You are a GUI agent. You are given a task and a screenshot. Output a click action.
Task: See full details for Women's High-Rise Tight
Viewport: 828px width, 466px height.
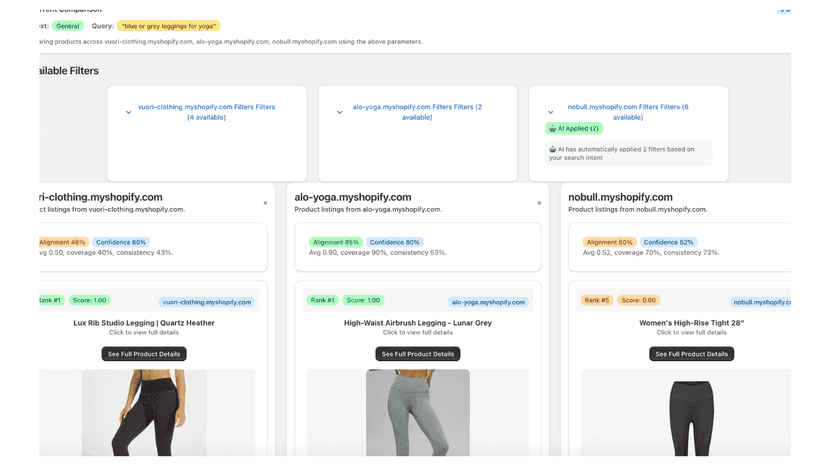click(x=692, y=354)
